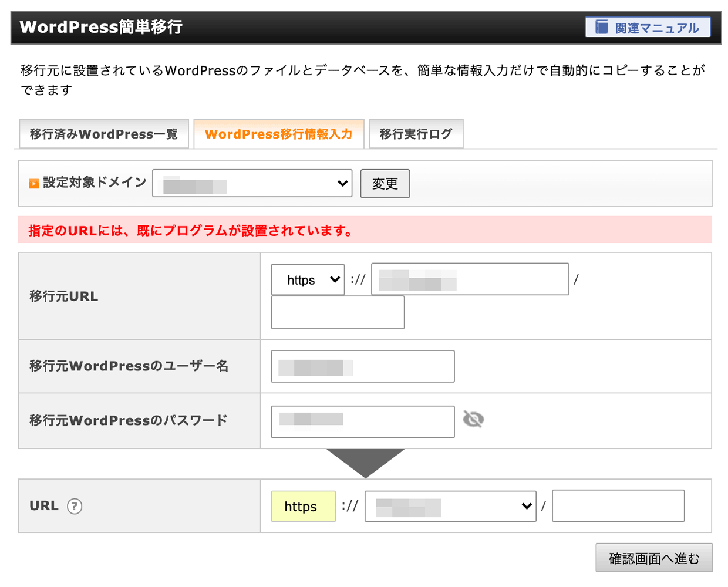
Task: Switch to the 移行済みWordPress一覧 tab
Action: coord(104,134)
